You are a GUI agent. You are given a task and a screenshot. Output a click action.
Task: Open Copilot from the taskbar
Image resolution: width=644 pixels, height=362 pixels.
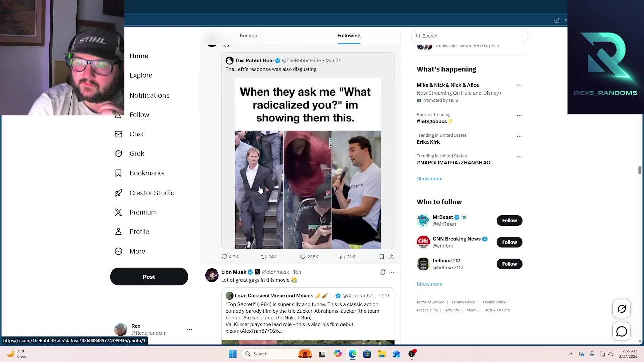click(337, 354)
